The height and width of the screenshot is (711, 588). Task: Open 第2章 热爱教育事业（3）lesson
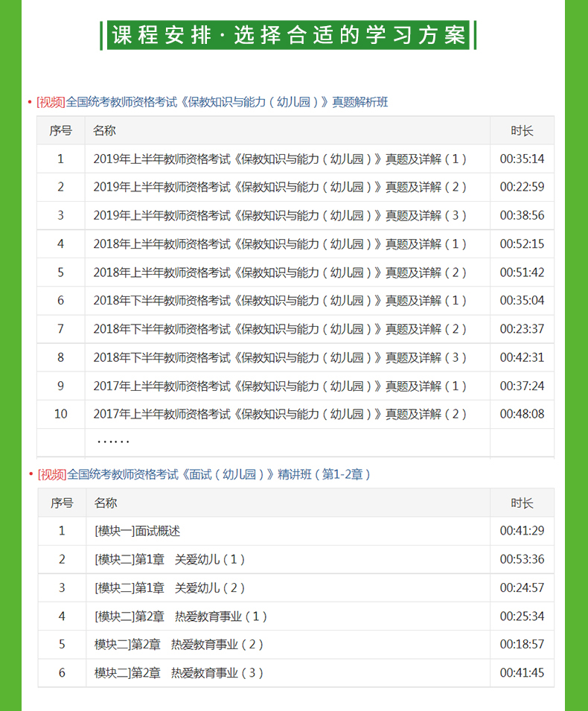coord(179,673)
